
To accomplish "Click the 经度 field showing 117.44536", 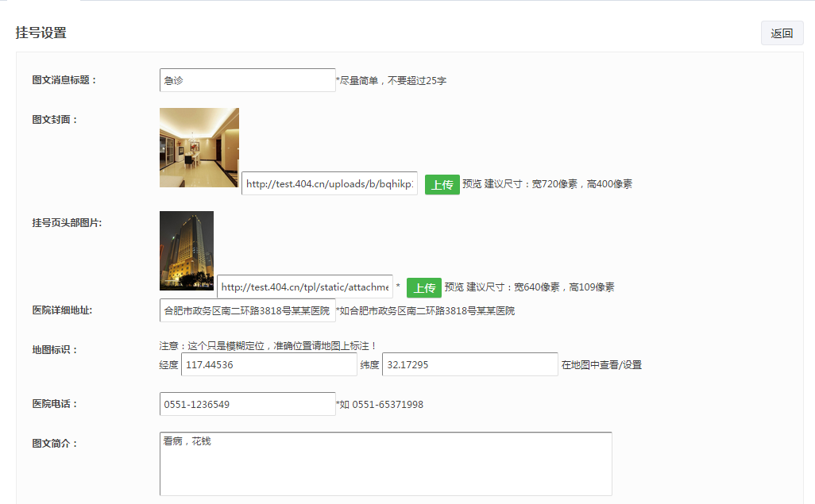I will [268, 365].
